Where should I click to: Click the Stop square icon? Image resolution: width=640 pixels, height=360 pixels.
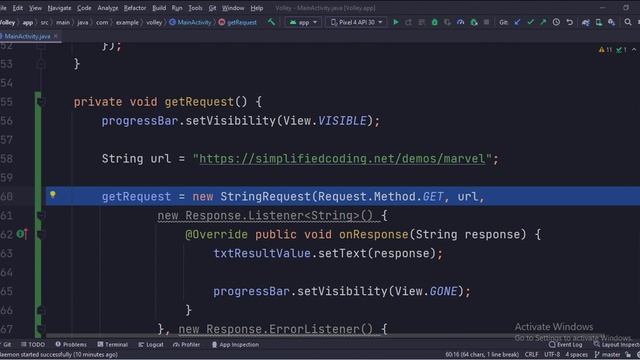(x=486, y=22)
